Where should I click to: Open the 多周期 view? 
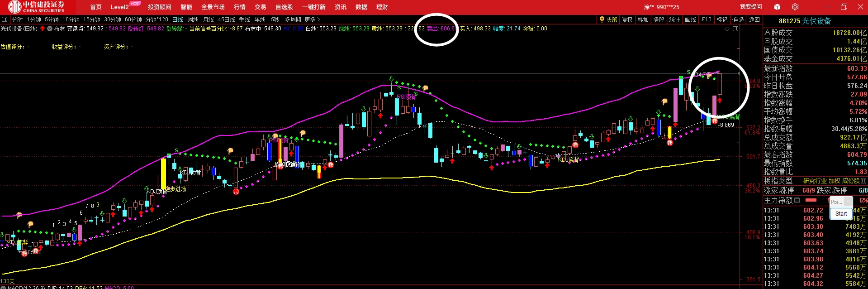293,19
